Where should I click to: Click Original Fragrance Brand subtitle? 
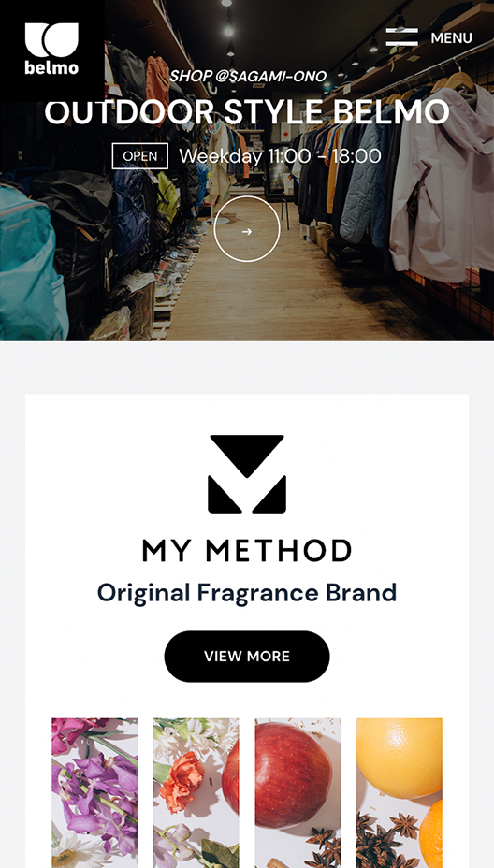coord(247,593)
